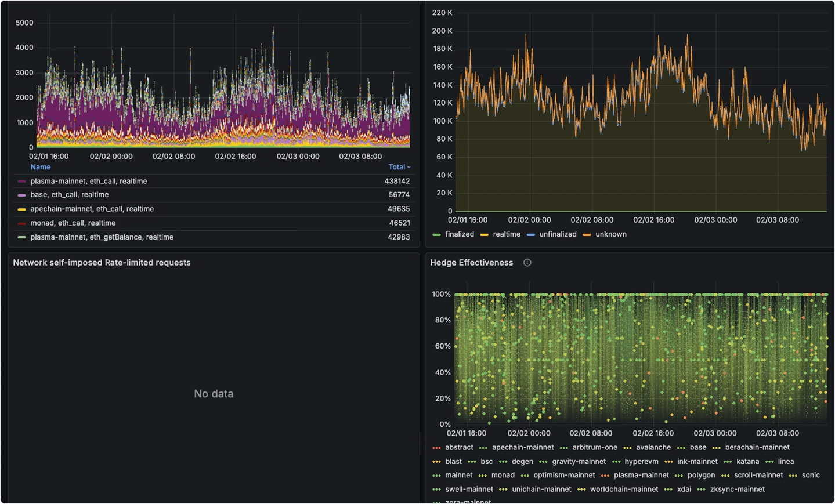Open the Hedge Effectiveness info tooltip icon
The width and height of the screenshot is (835, 504).
pos(527,262)
